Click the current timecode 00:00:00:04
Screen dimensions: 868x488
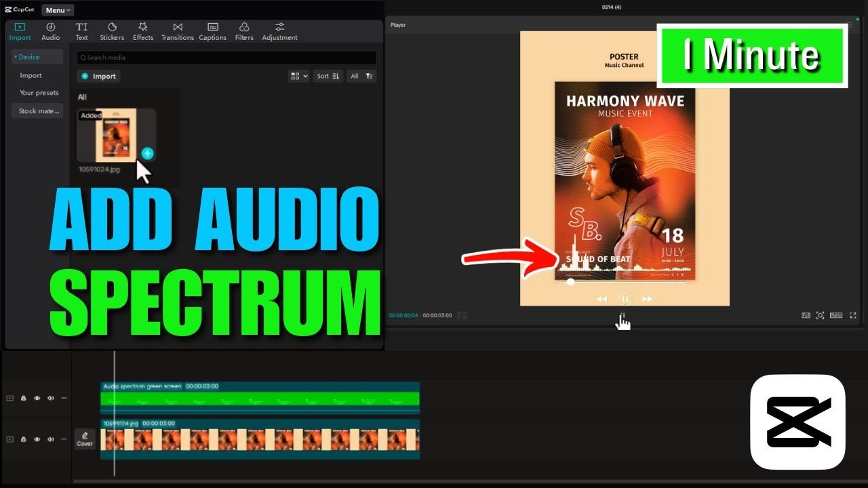(403, 316)
